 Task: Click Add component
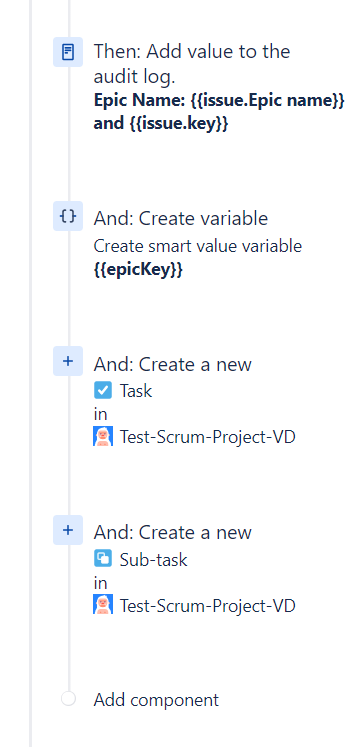point(156,700)
